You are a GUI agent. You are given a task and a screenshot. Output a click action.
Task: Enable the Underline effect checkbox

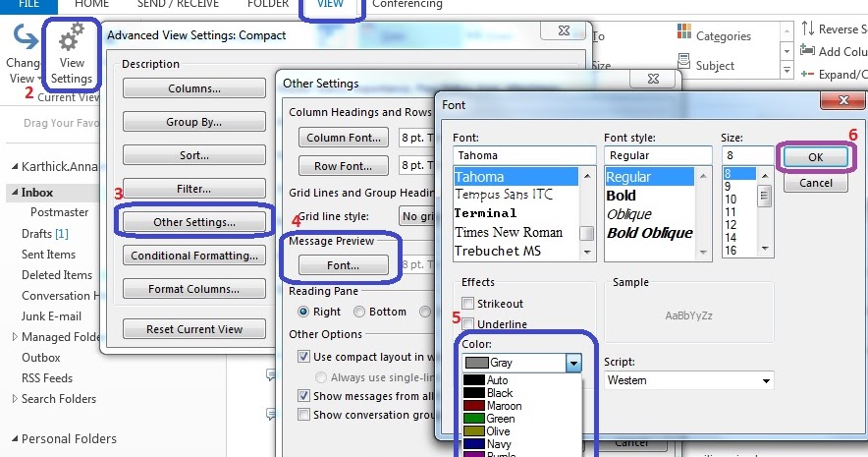468,323
